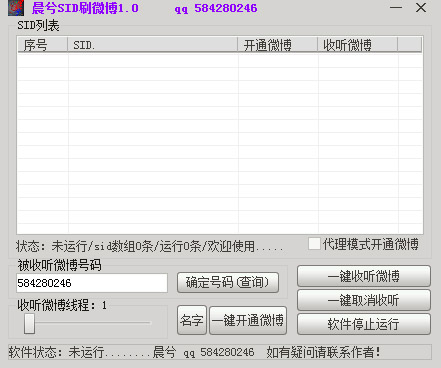The height and width of the screenshot is (368, 441).
Task: Click the SID. column header
Action: (153, 45)
